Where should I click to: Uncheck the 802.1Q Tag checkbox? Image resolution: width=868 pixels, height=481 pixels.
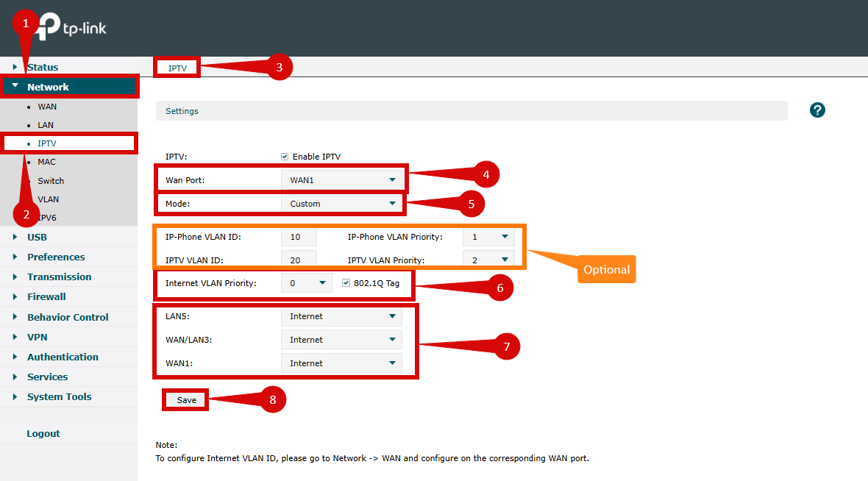point(346,283)
